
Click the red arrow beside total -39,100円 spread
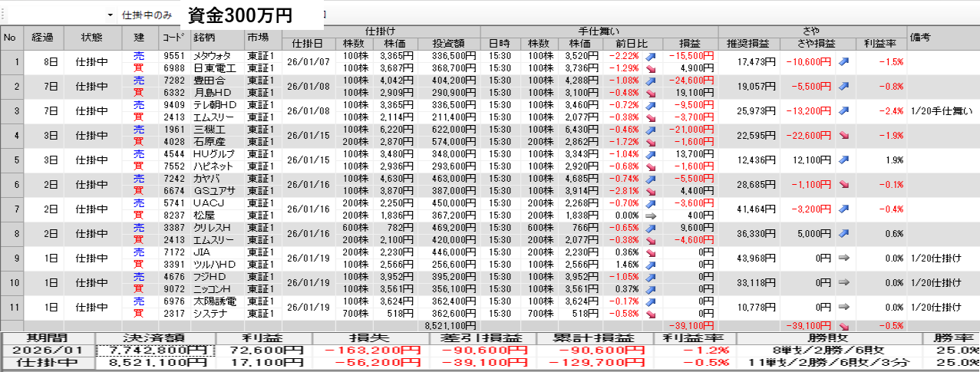(x=843, y=325)
